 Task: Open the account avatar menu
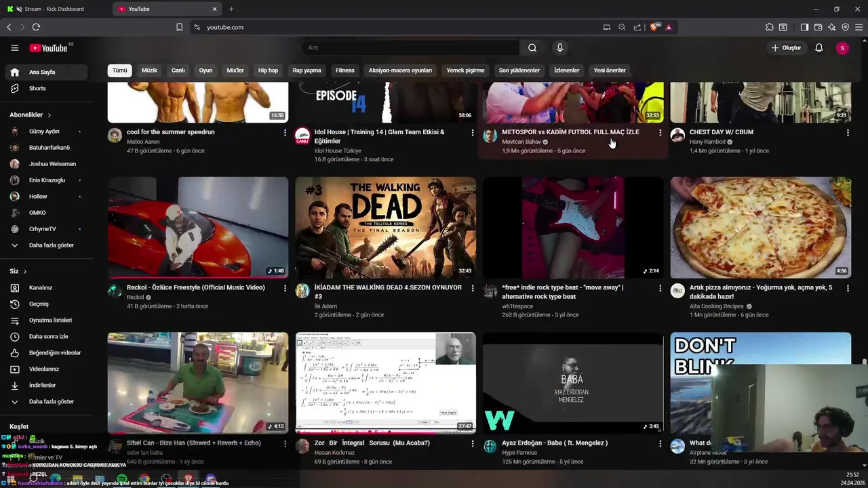[x=842, y=47]
